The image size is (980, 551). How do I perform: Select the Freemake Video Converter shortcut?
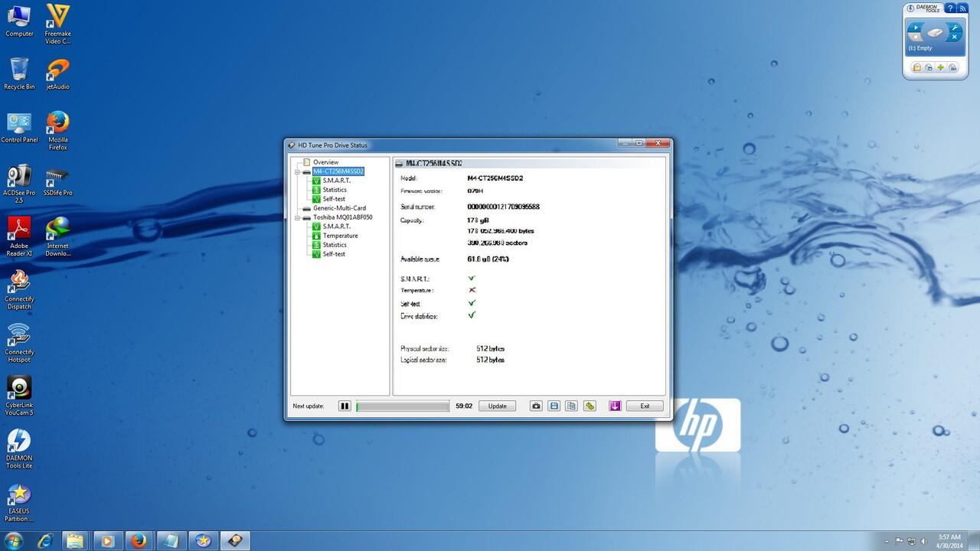pos(57,24)
